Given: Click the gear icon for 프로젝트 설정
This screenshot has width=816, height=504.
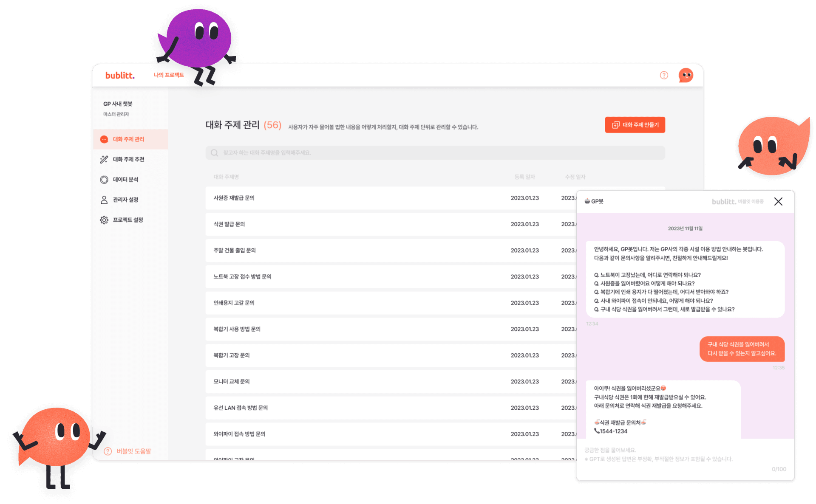Looking at the screenshot, I should coord(104,220).
